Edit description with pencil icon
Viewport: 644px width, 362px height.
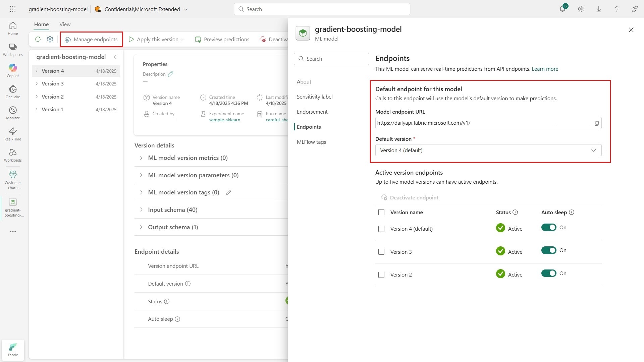[170, 74]
